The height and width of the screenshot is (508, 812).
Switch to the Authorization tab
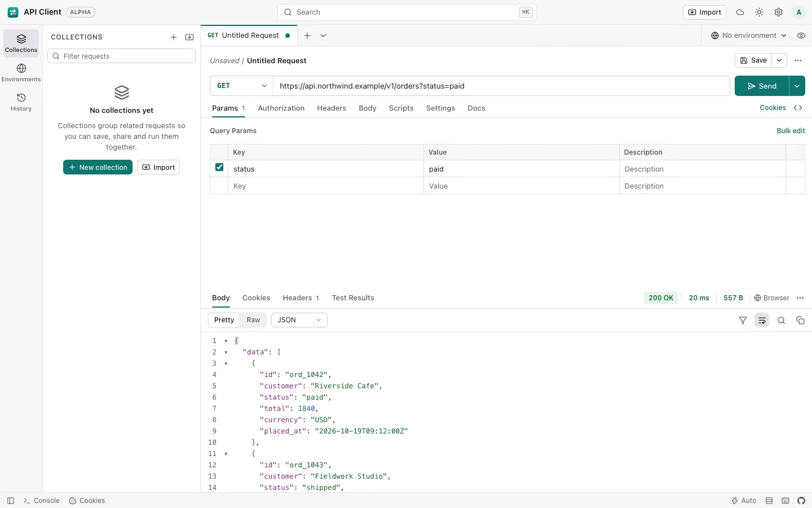(281, 108)
